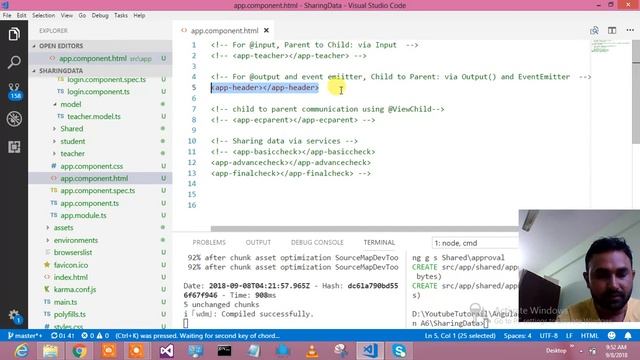Click the feedback smiley in status bar
640x360 pixels.
[611, 336]
